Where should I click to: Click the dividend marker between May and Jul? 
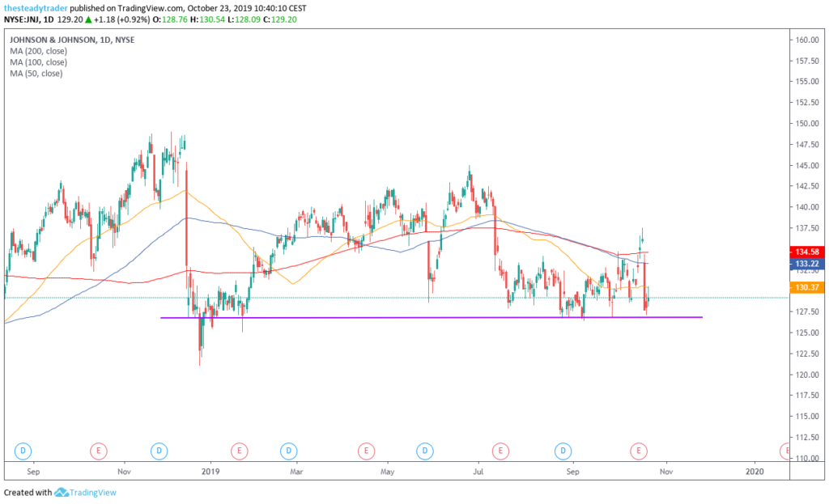pyautogui.click(x=424, y=451)
